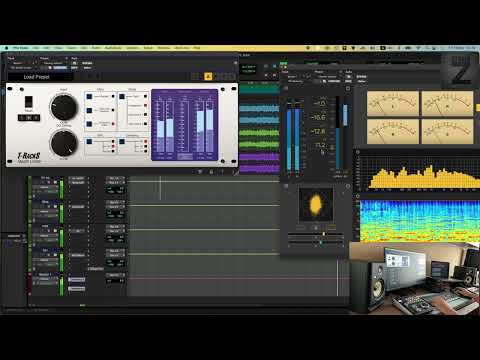Image resolution: width=480 pixels, height=360 pixels.
Task: Toggle blue square in lower-left T-RackS section
Action: 89,142
